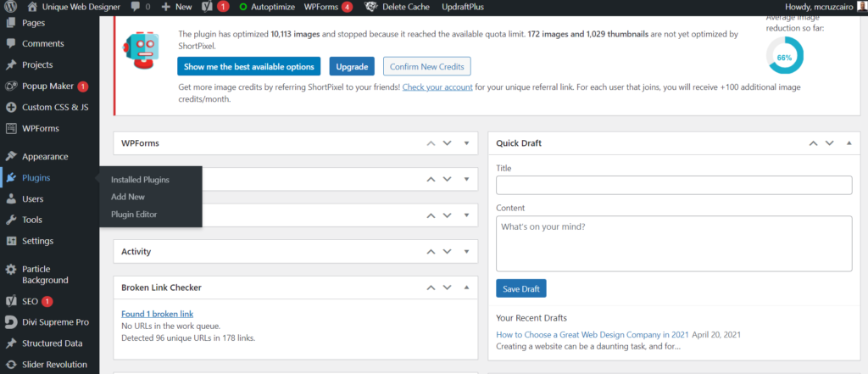Click the WordPress logo in admin bar
This screenshot has width=868, height=374.
(11, 7)
